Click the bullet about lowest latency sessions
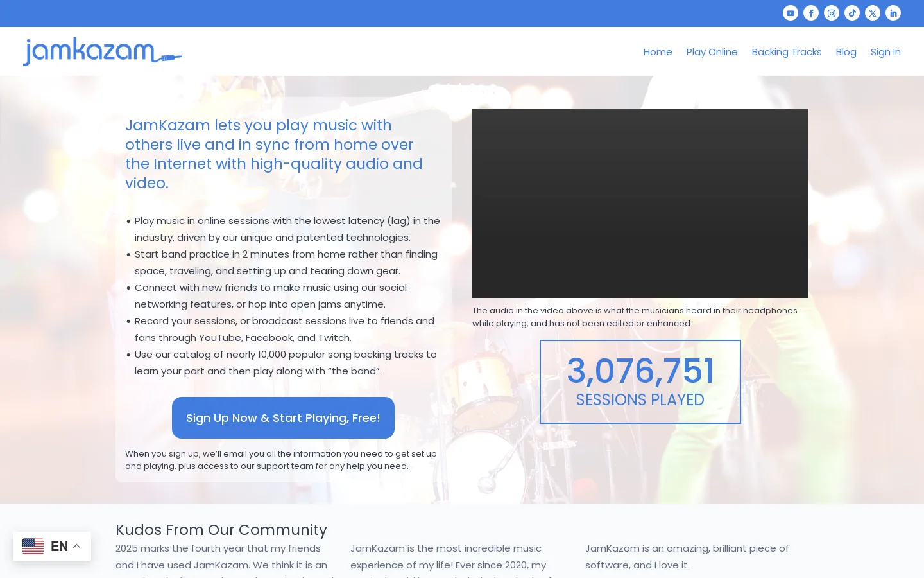The width and height of the screenshot is (924, 578). (x=287, y=229)
